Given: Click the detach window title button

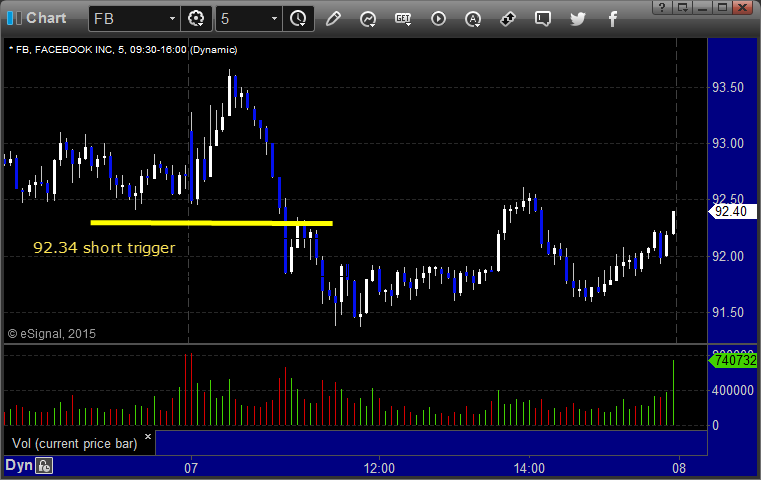Looking at the screenshot, I should coord(682,7).
